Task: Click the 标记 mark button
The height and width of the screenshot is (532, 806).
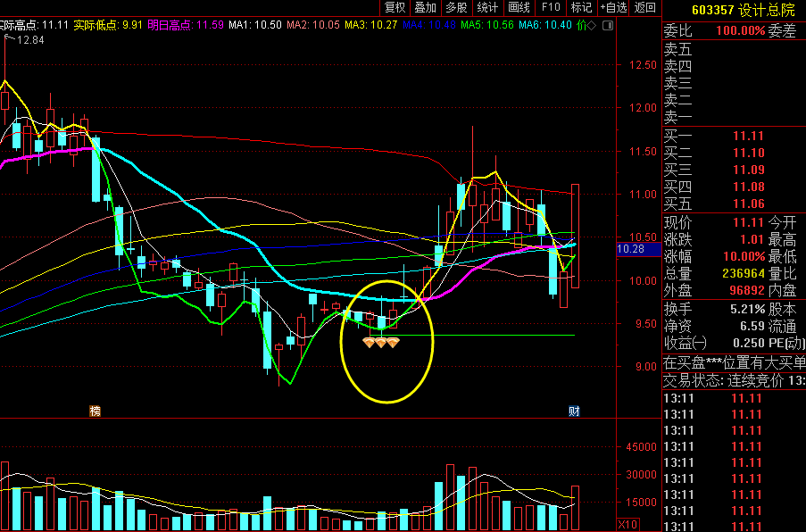Action: (x=581, y=7)
